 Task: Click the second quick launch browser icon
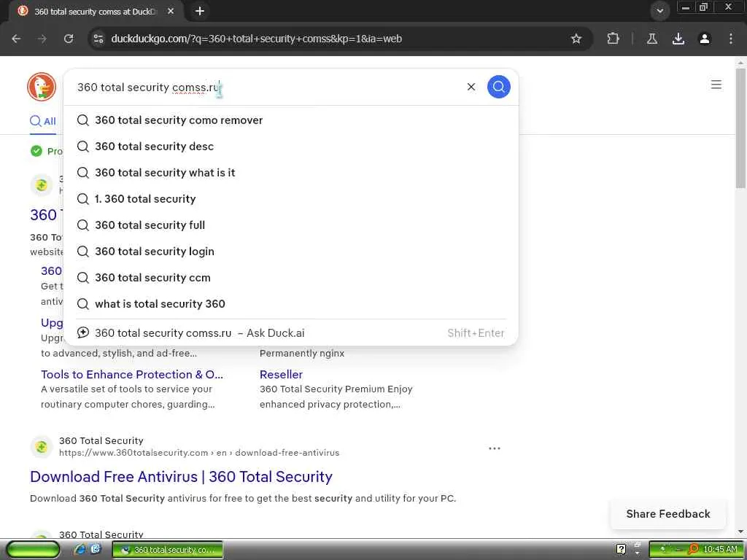[96, 549]
